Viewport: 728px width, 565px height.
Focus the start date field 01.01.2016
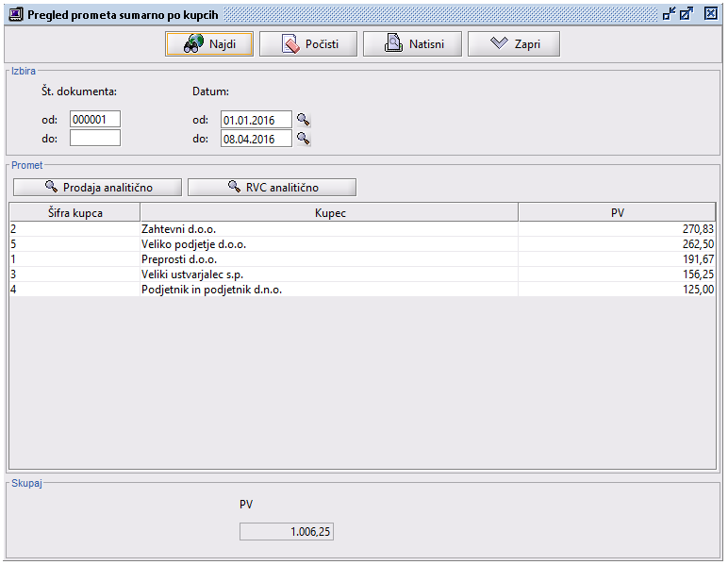(x=256, y=120)
